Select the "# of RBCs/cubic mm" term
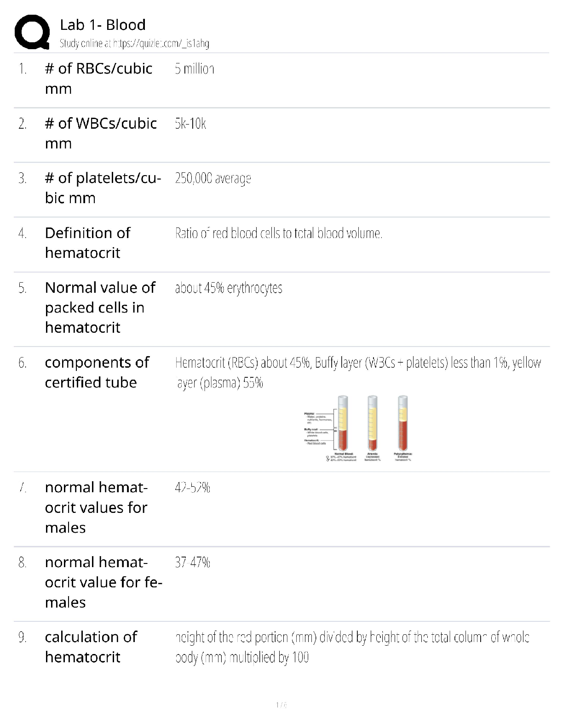This screenshot has height=728, width=563. (98, 78)
